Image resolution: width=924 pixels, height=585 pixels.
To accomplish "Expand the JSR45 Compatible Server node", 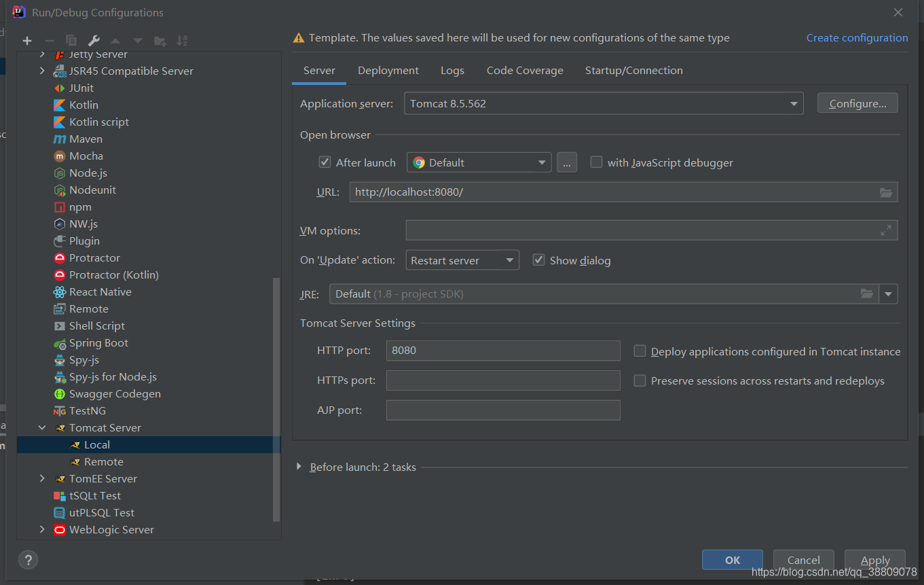I will coord(42,71).
